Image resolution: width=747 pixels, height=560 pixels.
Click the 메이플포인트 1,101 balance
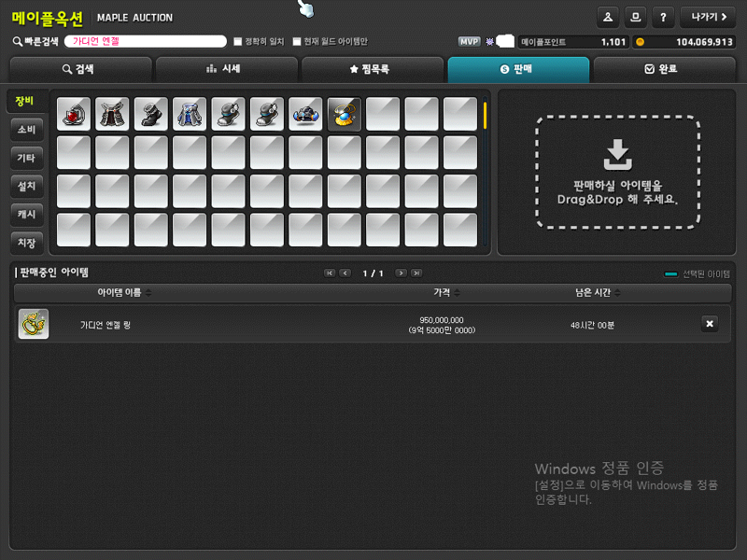pos(573,42)
